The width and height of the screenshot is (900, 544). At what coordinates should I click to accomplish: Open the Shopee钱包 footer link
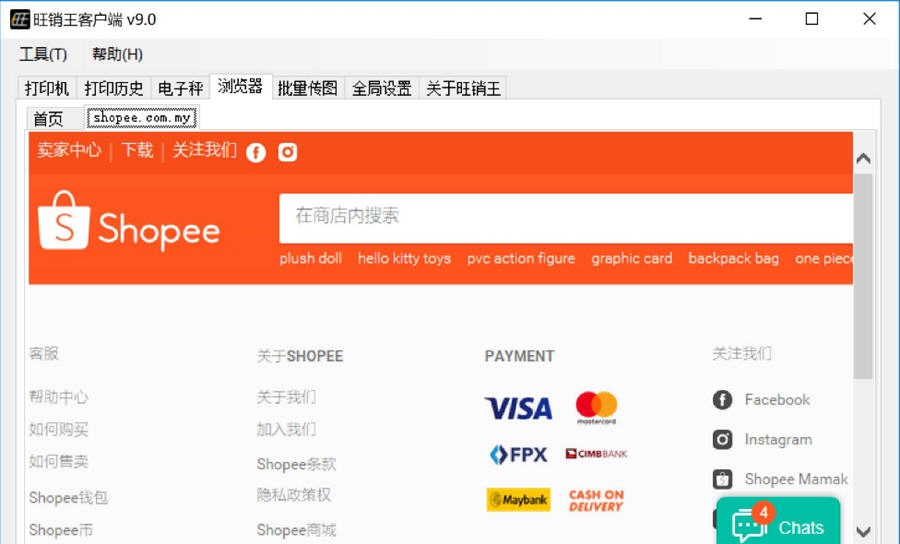click(68, 498)
